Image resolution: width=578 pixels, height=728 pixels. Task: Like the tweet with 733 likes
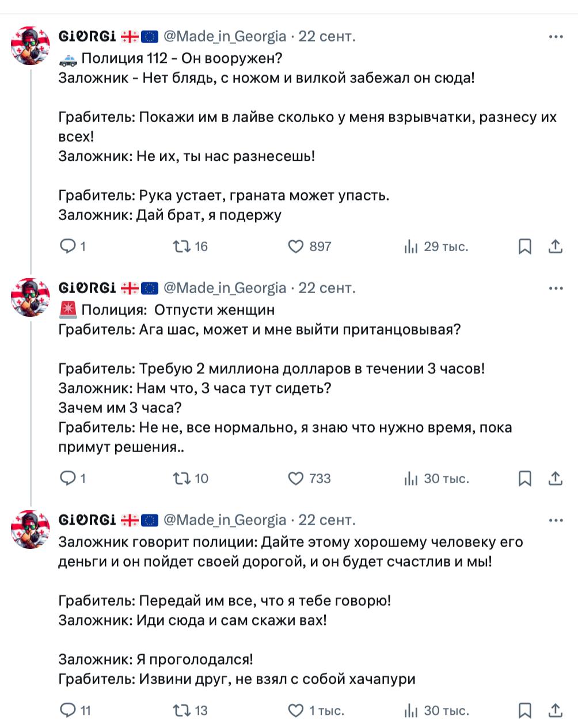pyautogui.click(x=309, y=479)
